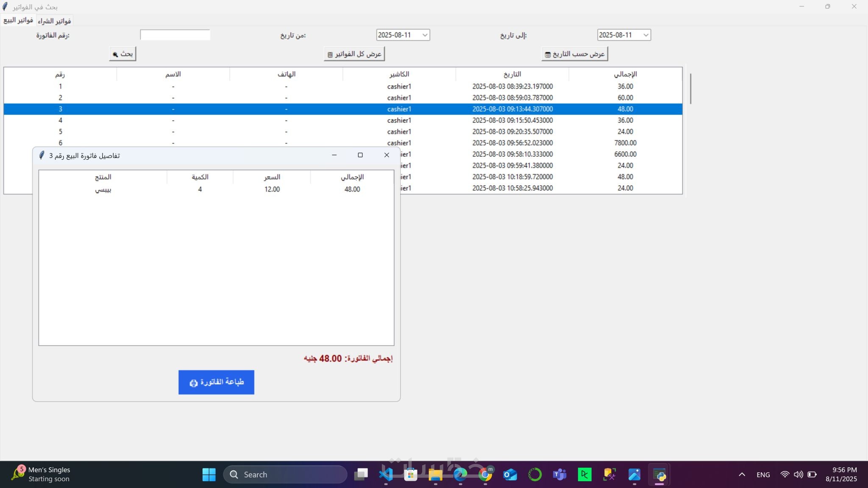Click show all invoices button

(x=354, y=54)
